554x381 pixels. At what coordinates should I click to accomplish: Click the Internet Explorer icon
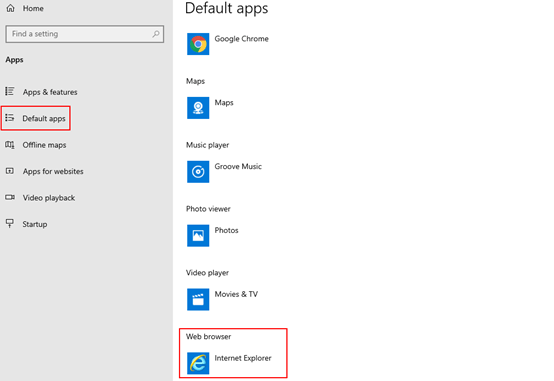point(198,363)
